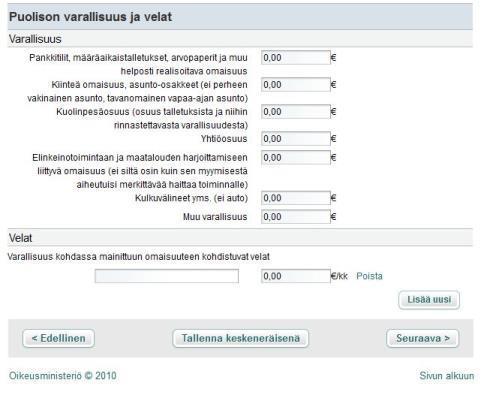
Task: Click the debt description text field
Action: (167, 276)
